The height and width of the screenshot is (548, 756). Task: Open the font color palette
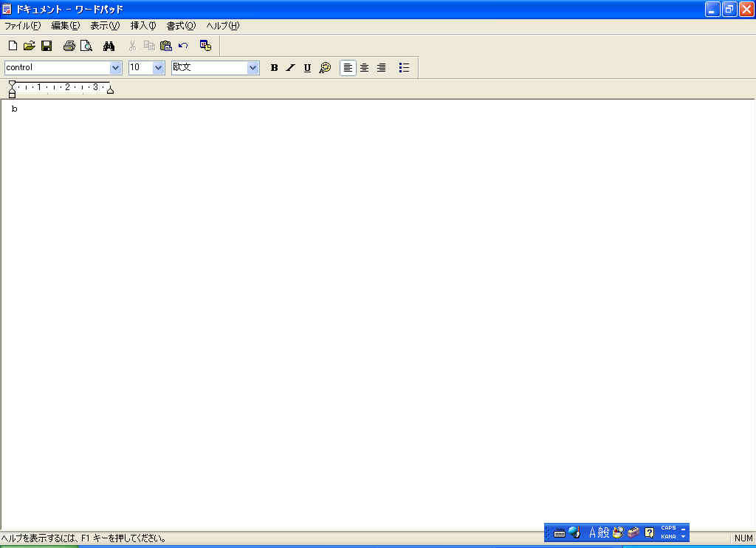tap(325, 67)
